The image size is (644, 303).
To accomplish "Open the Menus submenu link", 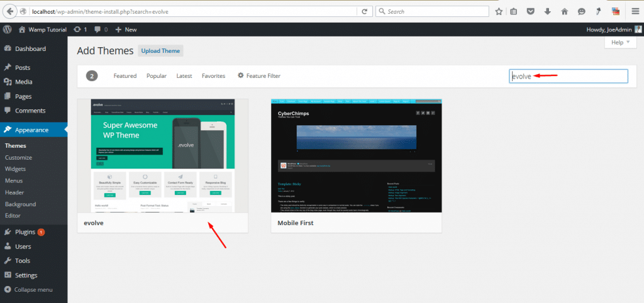I will click(x=14, y=180).
